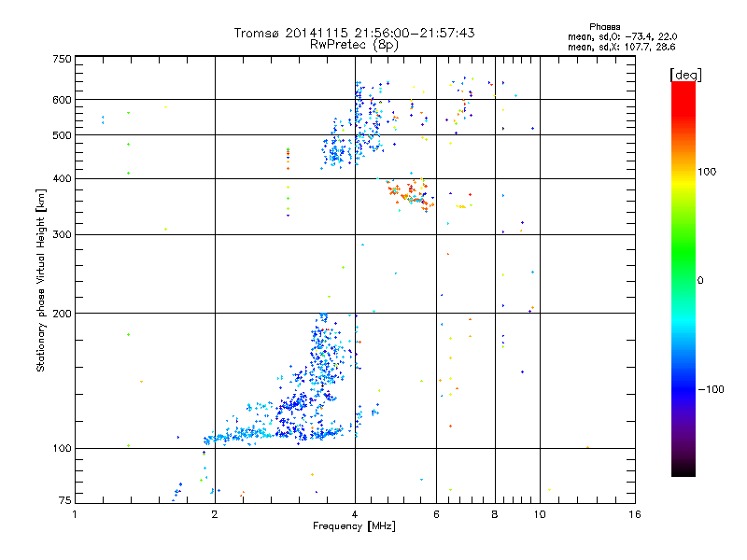Click the y-axis tick label '75'
Screen dimensions: 747x560
[x=65, y=500]
